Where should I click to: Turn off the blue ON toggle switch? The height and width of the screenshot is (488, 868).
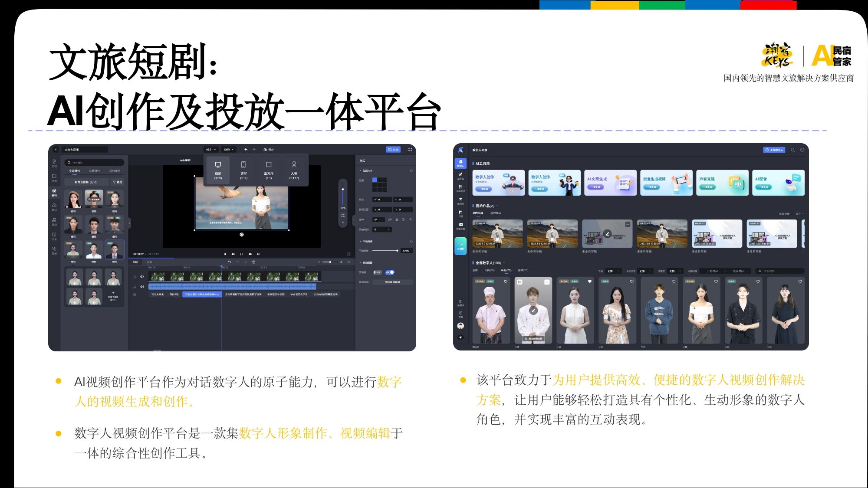pos(390,272)
